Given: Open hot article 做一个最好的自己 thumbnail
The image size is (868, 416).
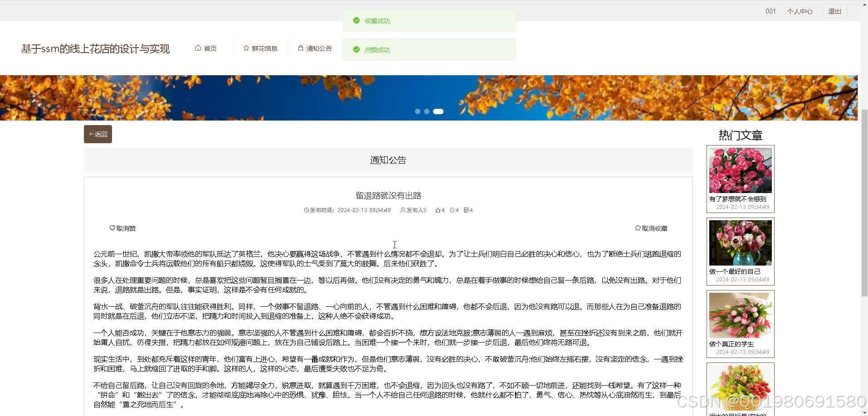Looking at the screenshot, I should [x=740, y=243].
